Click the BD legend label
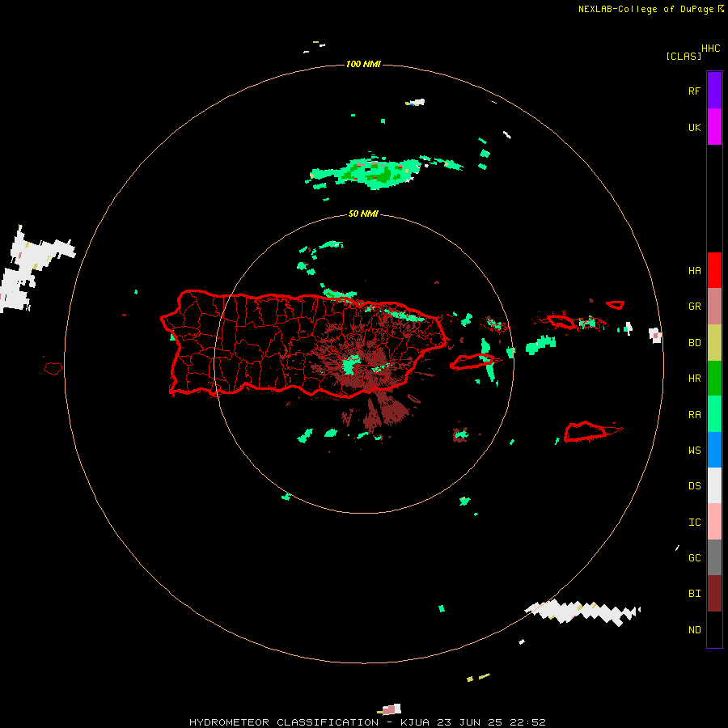Screen dimensions: 728x728 [x=694, y=343]
